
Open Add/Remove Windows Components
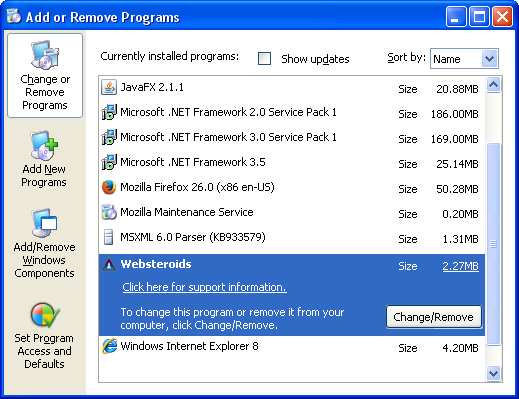point(44,244)
